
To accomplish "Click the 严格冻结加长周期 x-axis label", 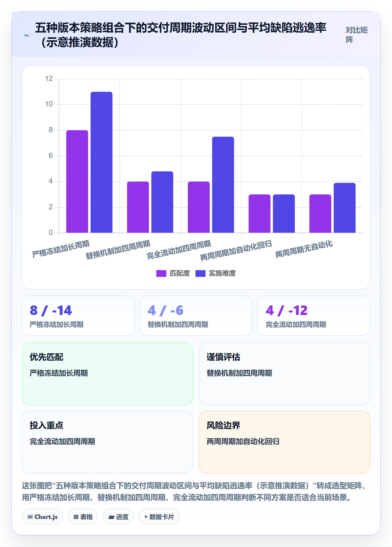I will [61, 249].
